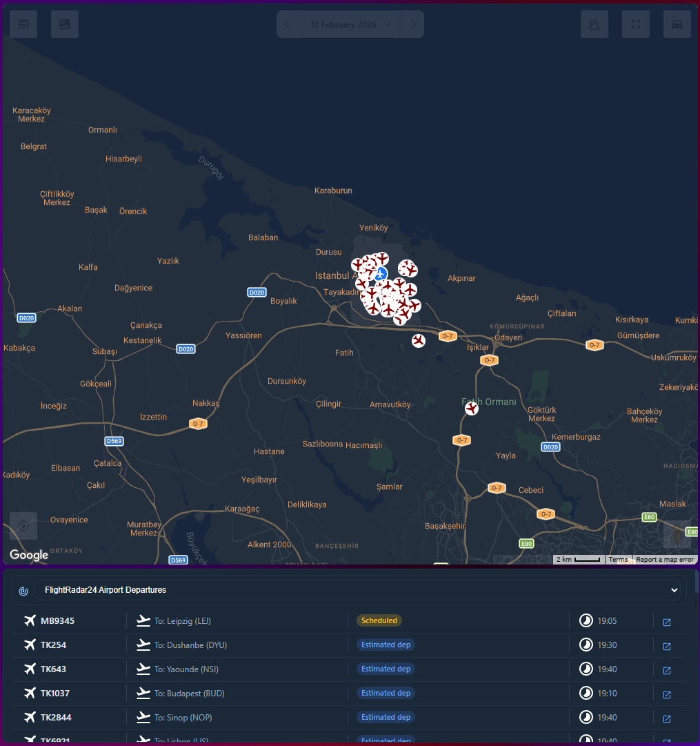Viewport: 700px width, 746px height.
Task: Open external link for flight TK254
Action: (667, 646)
